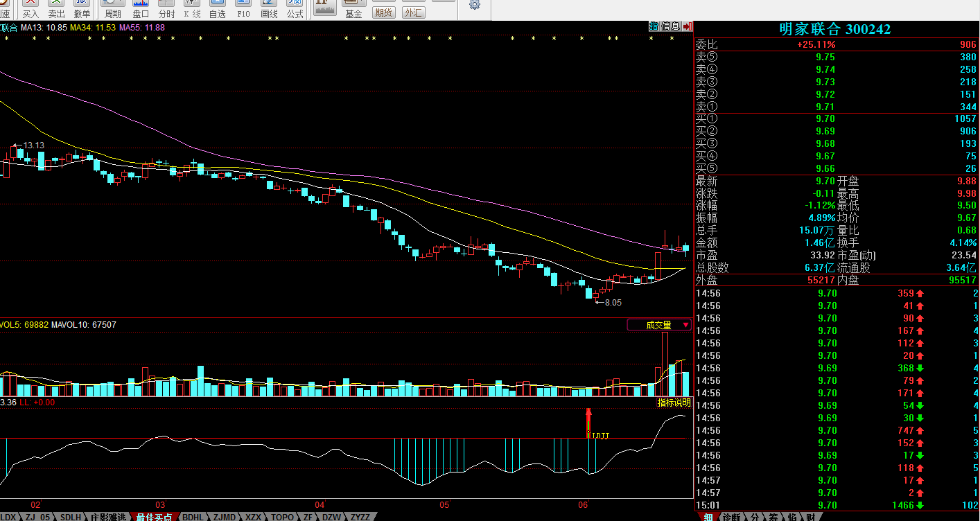This screenshot has width=980, height=521.
Task: Click the 信息 info button
Action: pyautogui.click(x=670, y=26)
